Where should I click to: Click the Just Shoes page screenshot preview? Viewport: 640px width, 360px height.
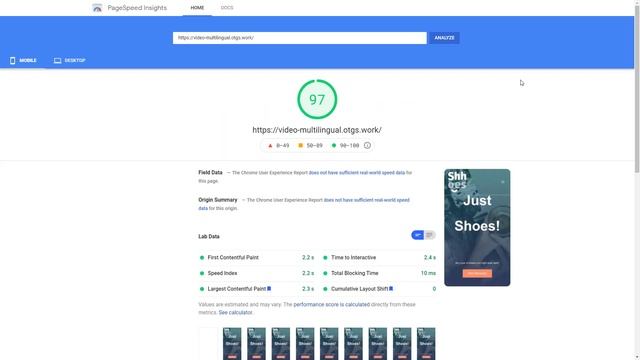477,227
